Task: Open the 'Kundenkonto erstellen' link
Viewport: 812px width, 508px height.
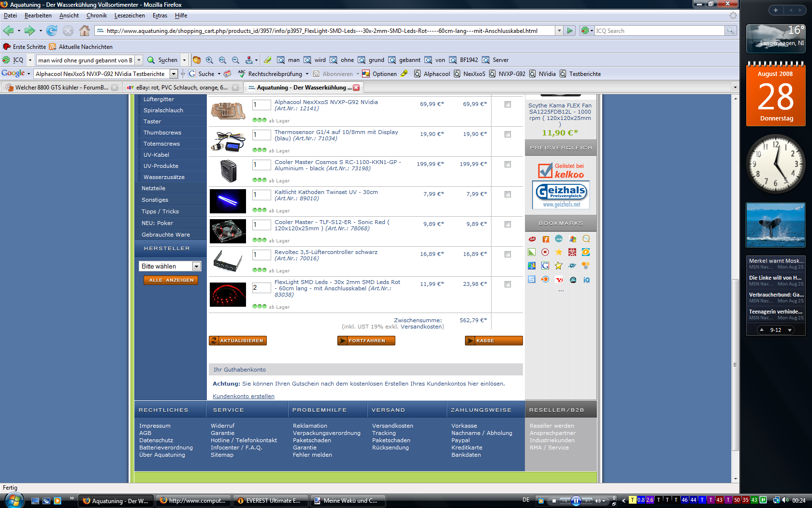Action: (244, 396)
